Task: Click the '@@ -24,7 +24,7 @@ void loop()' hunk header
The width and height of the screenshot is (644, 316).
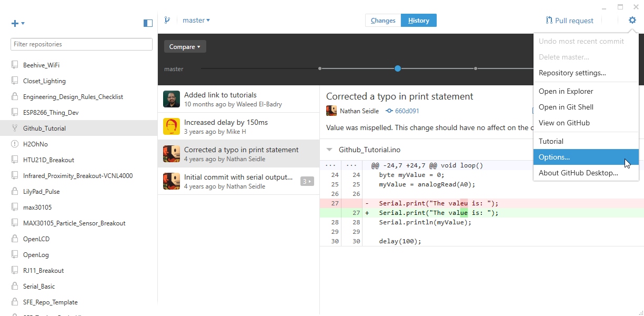Action: pyautogui.click(x=427, y=165)
